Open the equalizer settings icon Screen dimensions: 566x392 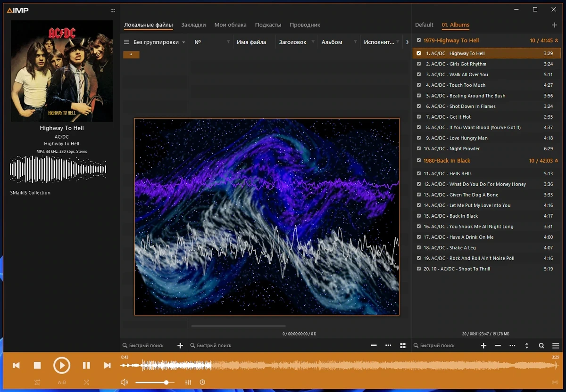pyautogui.click(x=188, y=382)
